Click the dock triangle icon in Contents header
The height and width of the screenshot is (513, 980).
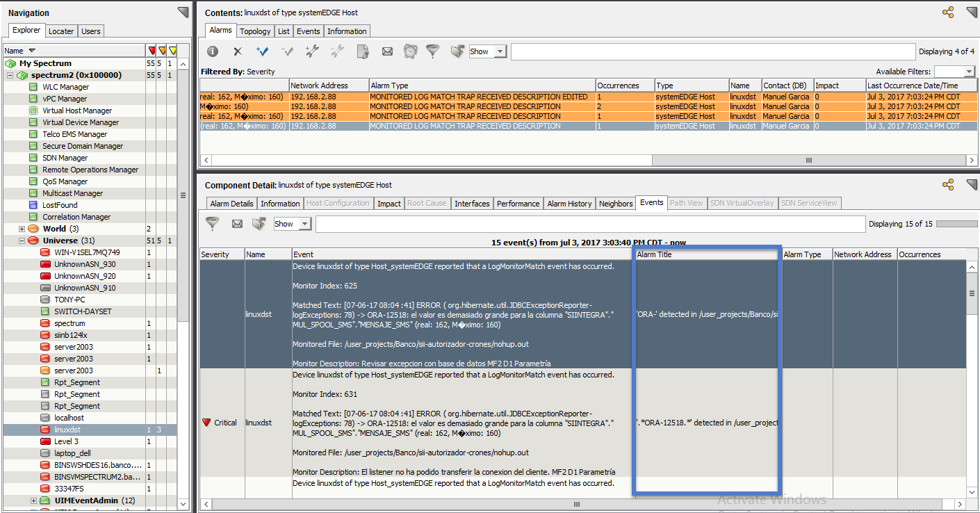click(972, 13)
